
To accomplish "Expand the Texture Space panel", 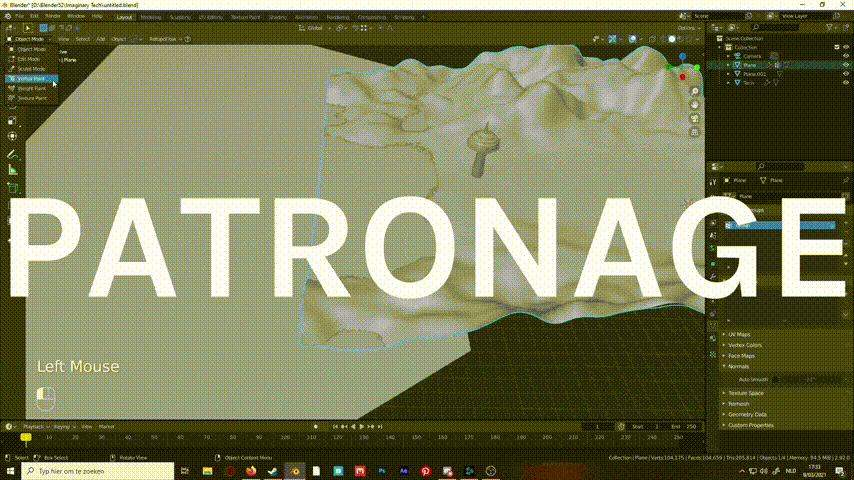I will coord(746,393).
